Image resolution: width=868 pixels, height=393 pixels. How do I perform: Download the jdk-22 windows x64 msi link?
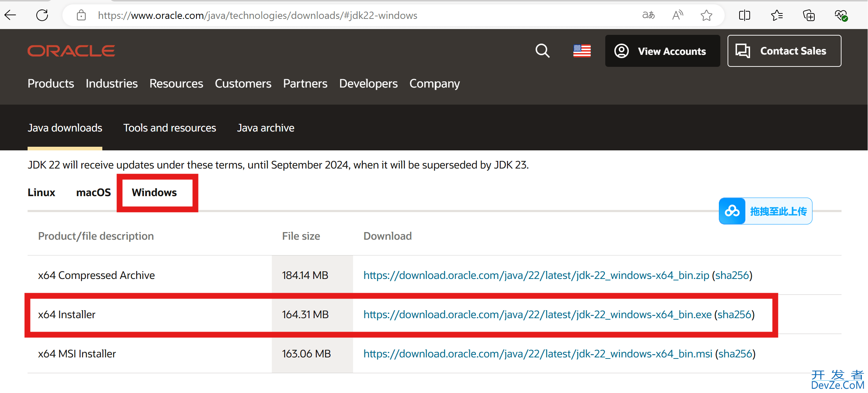coord(538,354)
